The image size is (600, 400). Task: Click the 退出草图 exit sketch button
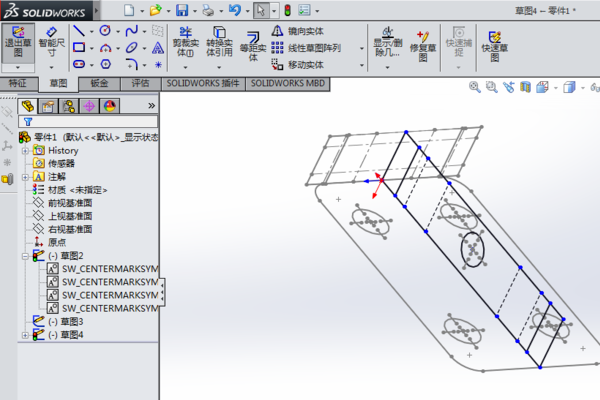[x=17, y=43]
